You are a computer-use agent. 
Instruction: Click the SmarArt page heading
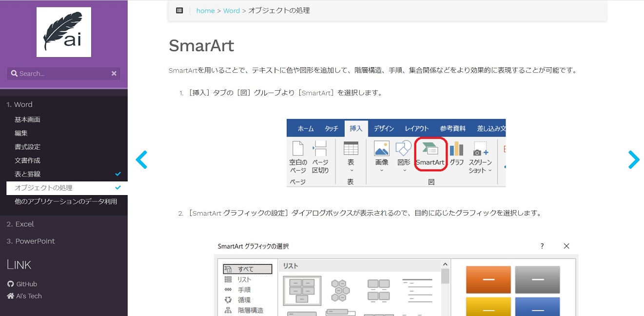[x=201, y=46]
